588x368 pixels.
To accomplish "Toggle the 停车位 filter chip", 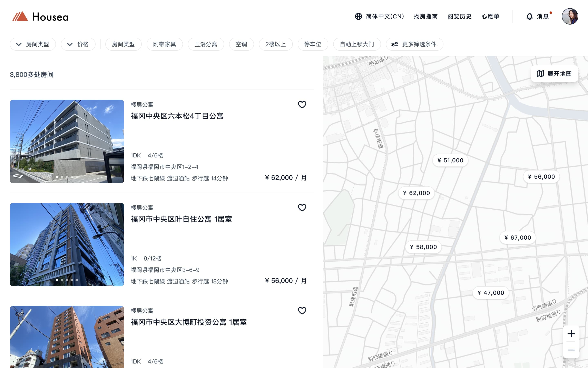I will tap(313, 44).
